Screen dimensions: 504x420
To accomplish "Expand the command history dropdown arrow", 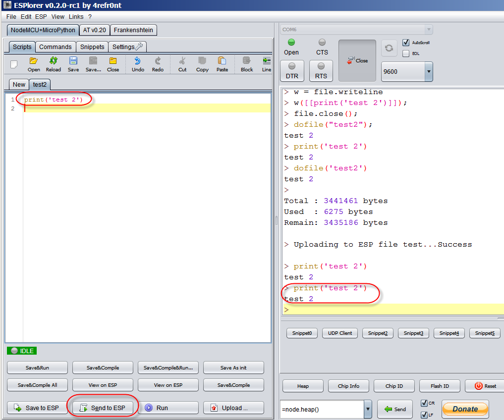I will coord(368,410).
